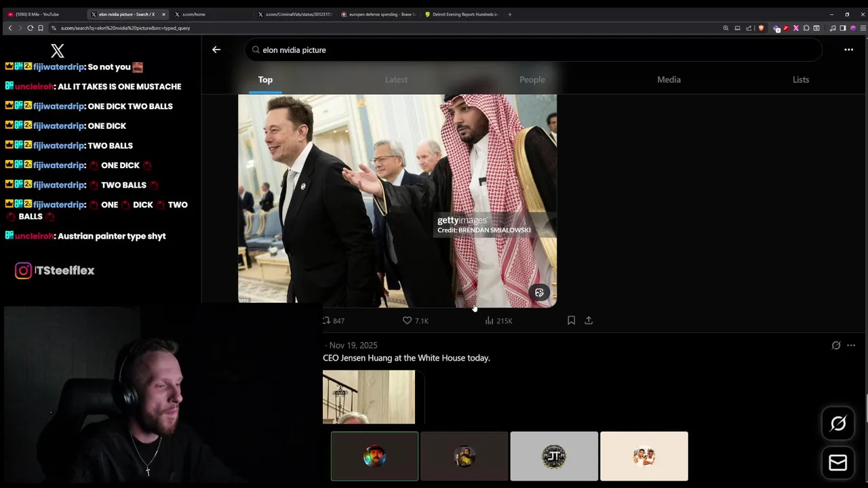Image resolution: width=868 pixels, height=488 pixels.
Task: Switch to the CriminalVids status tab
Action: [x=295, y=14]
